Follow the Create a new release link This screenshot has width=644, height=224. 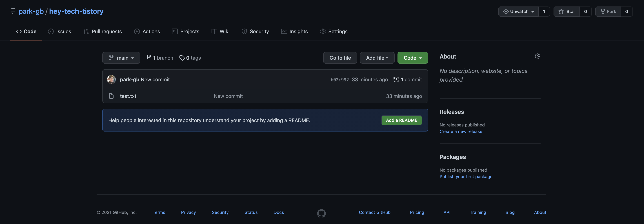pos(461,131)
